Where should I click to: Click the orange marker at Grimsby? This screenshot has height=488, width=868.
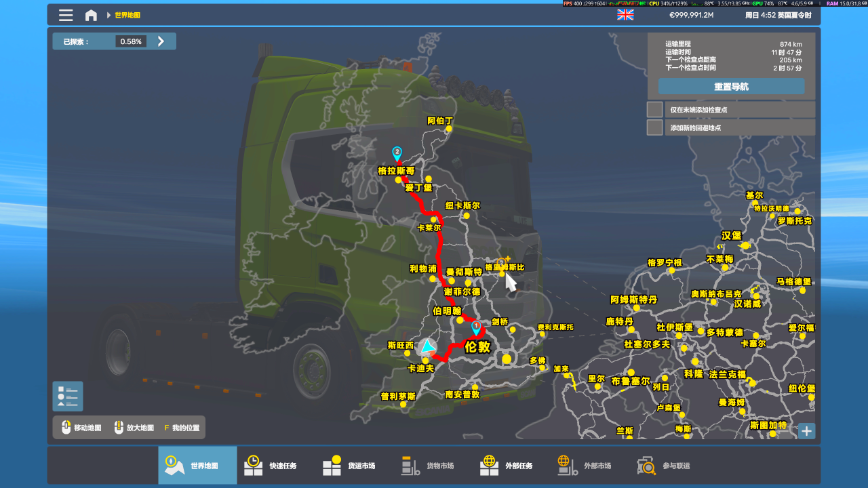tap(501, 262)
